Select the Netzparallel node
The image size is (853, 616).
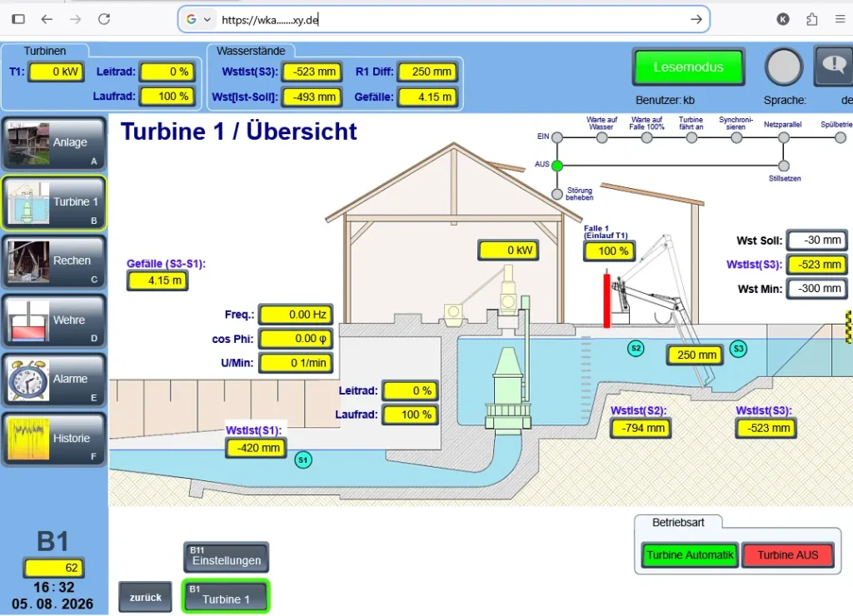[x=783, y=137]
